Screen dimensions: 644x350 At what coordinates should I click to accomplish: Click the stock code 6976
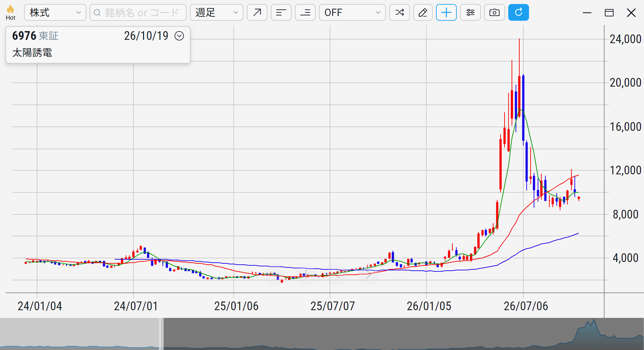(24, 36)
